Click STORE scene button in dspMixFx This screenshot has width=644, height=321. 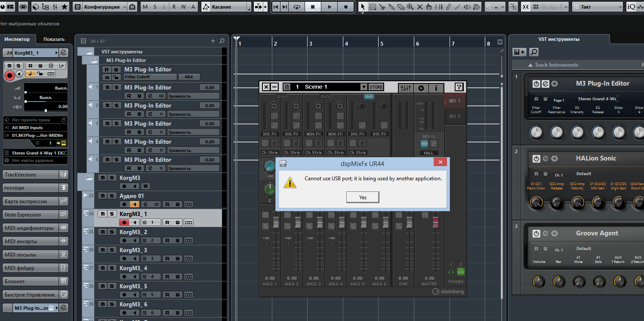(376, 87)
